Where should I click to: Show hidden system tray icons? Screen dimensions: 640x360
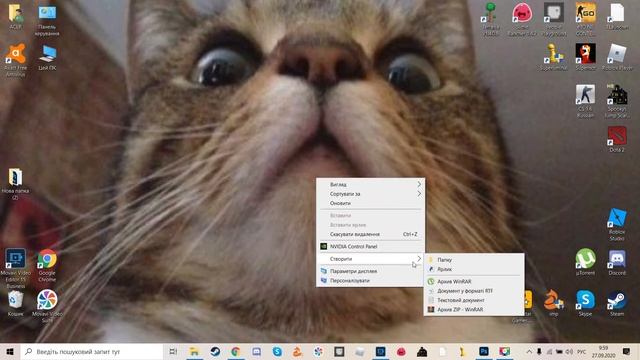[529, 351]
